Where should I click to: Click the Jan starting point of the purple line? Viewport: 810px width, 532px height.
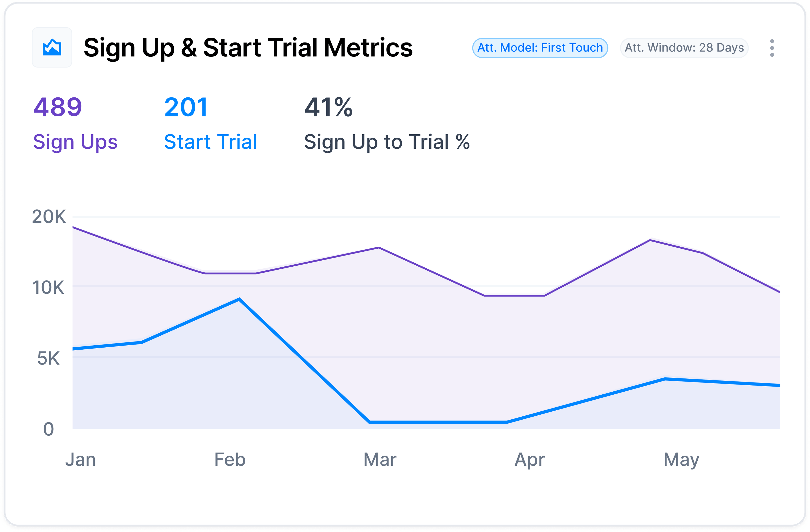pyautogui.click(x=73, y=227)
